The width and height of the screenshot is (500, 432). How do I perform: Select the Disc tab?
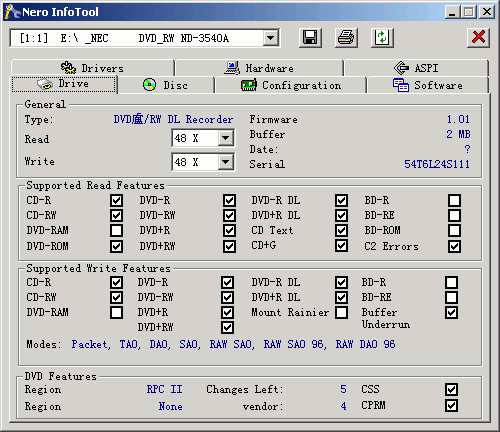click(x=166, y=85)
